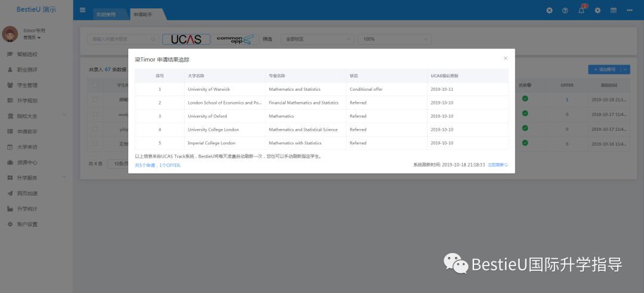Switch to the 欢迎使用 tab
This screenshot has height=293, width=644.
106,14
